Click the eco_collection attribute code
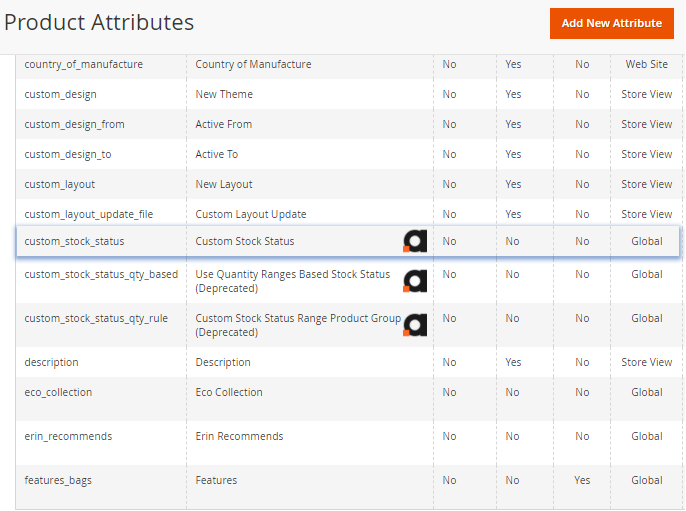Screen dimensions: 686x511 coord(59,392)
